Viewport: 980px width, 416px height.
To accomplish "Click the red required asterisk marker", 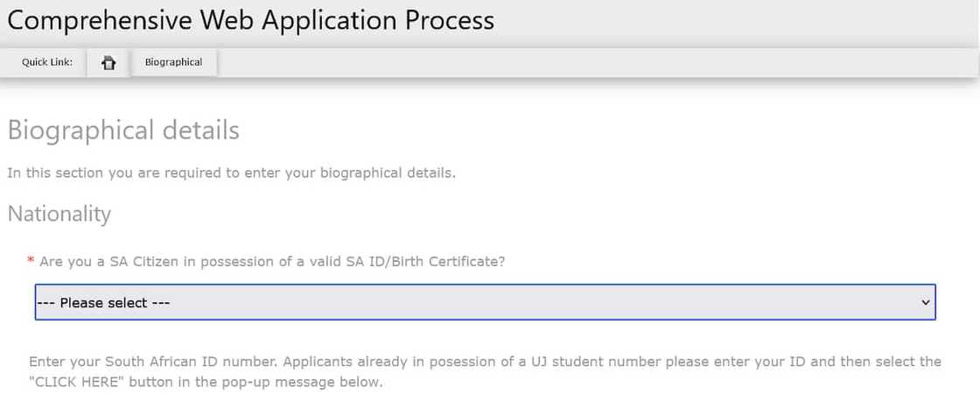I will pos(31,261).
